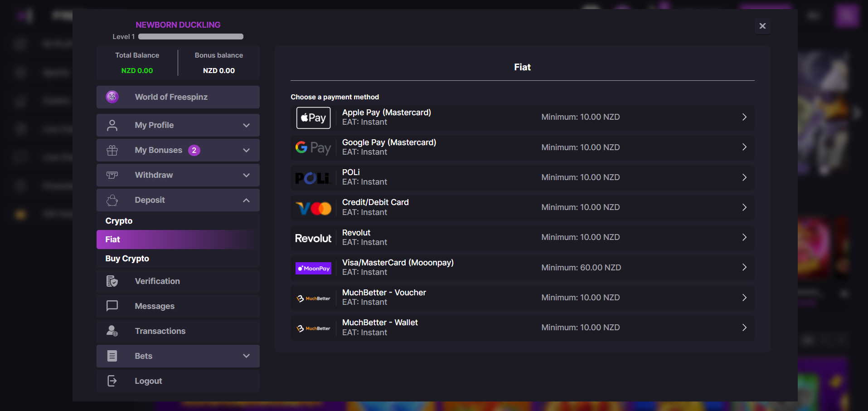Select the Buy Crypto option
This screenshot has width=868, height=411.
(178, 259)
